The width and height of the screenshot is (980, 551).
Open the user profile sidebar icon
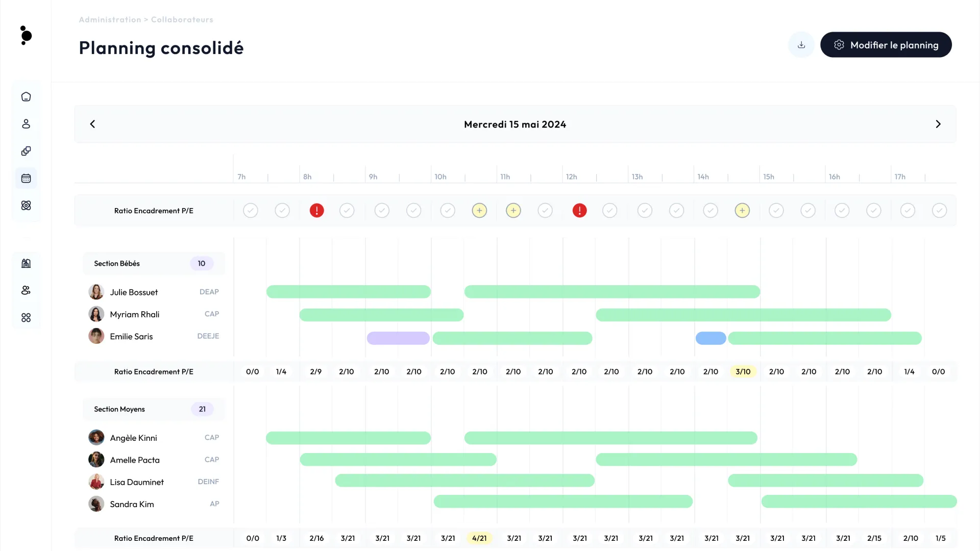coord(26,124)
